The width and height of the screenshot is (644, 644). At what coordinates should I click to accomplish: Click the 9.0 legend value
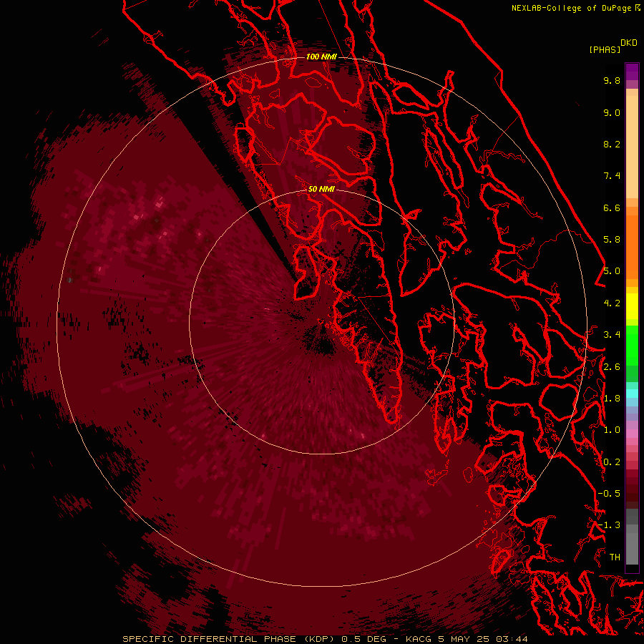(612, 112)
